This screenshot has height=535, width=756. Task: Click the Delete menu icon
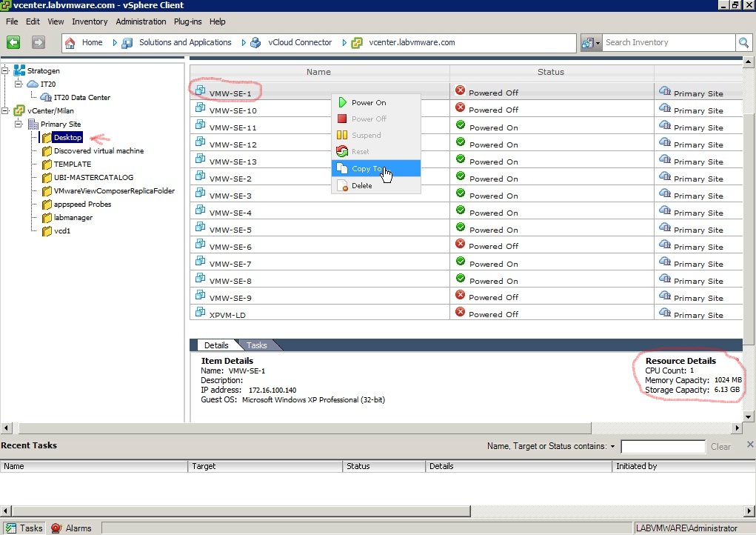(342, 185)
